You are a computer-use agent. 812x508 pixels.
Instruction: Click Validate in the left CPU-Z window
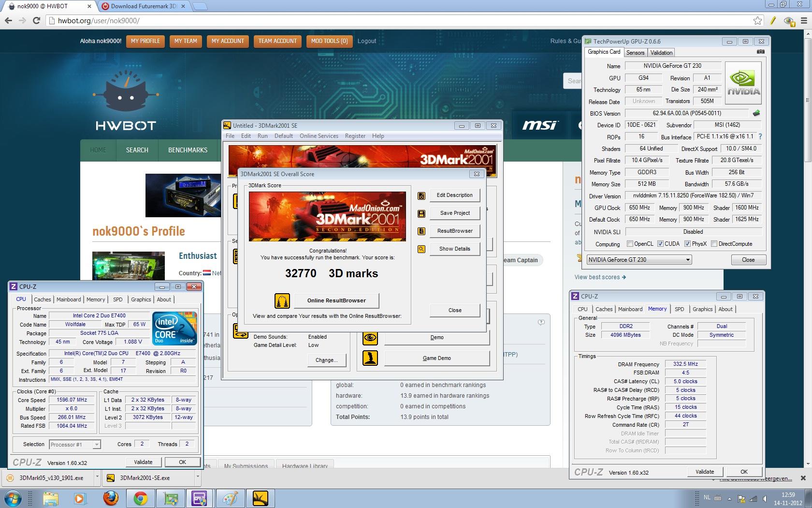[x=143, y=462]
